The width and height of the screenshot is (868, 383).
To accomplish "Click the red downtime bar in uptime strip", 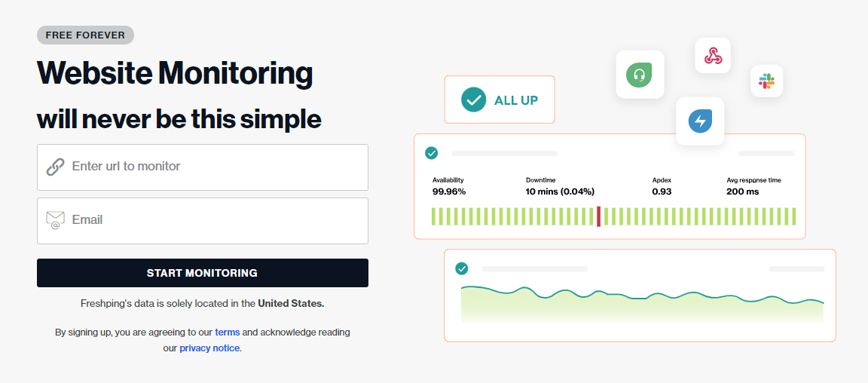I will [x=598, y=216].
